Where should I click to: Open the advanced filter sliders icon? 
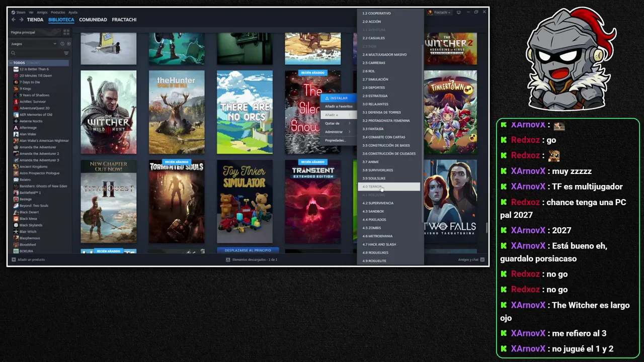[x=66, y=53]
